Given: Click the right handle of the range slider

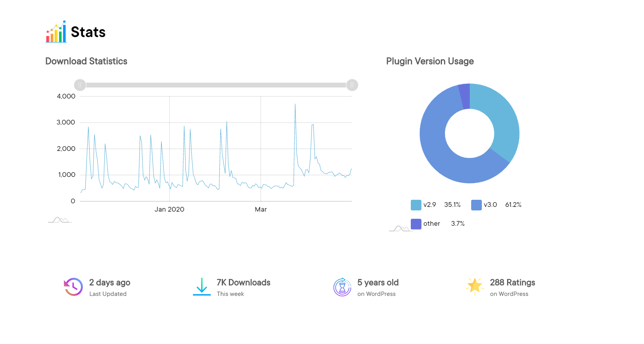Looking at the screenshot, I should (352, 85).
